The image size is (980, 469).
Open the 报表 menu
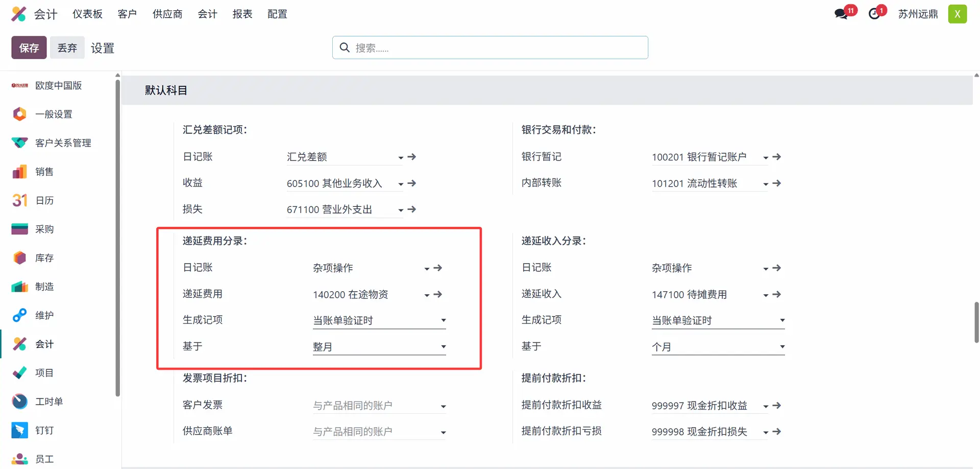tap(242, 14)
